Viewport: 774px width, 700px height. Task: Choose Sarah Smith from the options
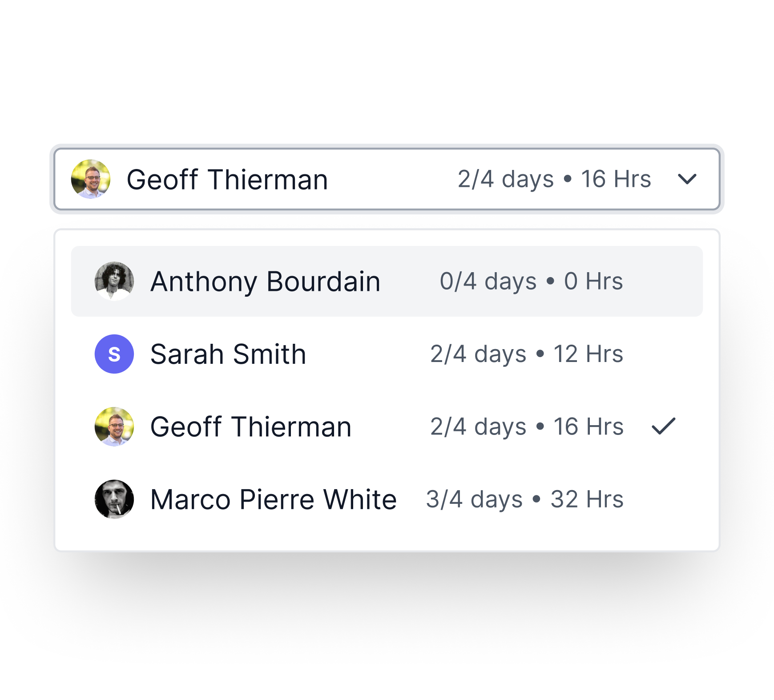coord(387,354)
